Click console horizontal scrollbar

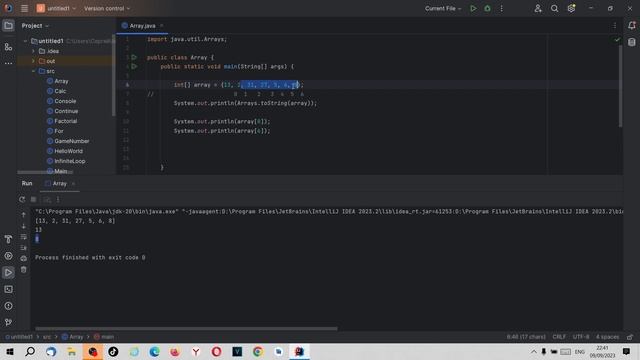[186, 328]
